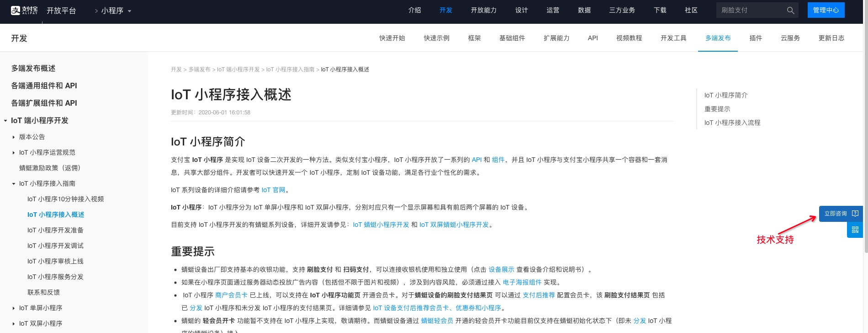Open the 设备展示 link
This screenshot has width=868, height=333.
coord(501,269)
